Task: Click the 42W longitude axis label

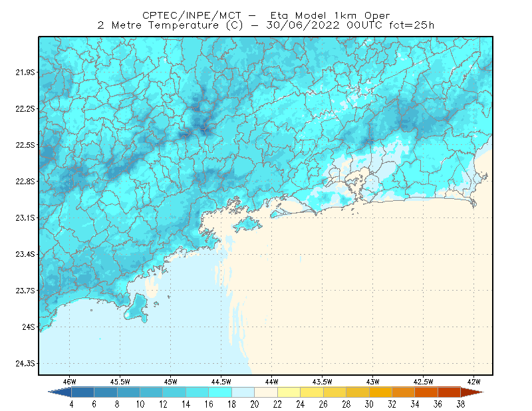Action: (x=473, y=382)
